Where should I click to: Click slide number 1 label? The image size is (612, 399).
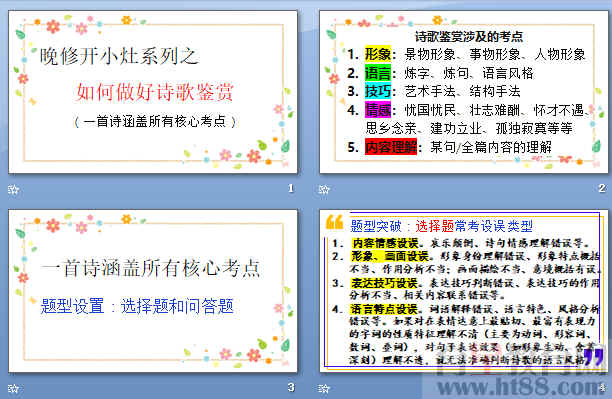(x=291, y=189)
